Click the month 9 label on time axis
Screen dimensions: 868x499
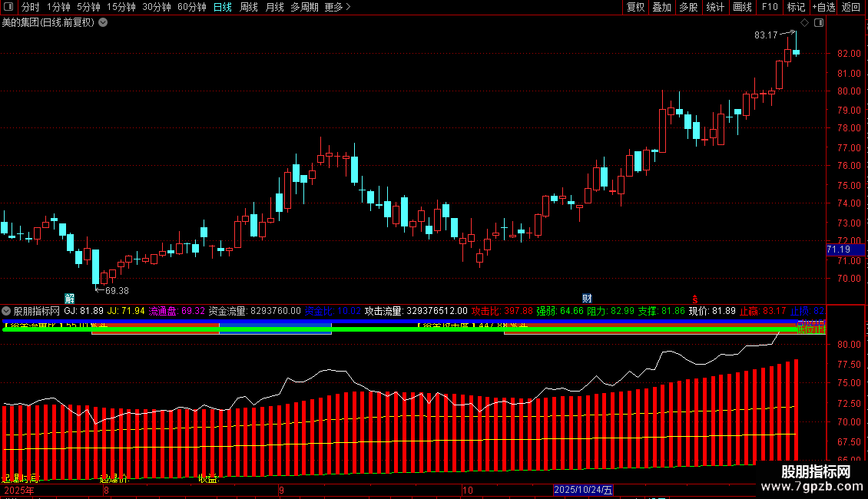tap(282, 490)
